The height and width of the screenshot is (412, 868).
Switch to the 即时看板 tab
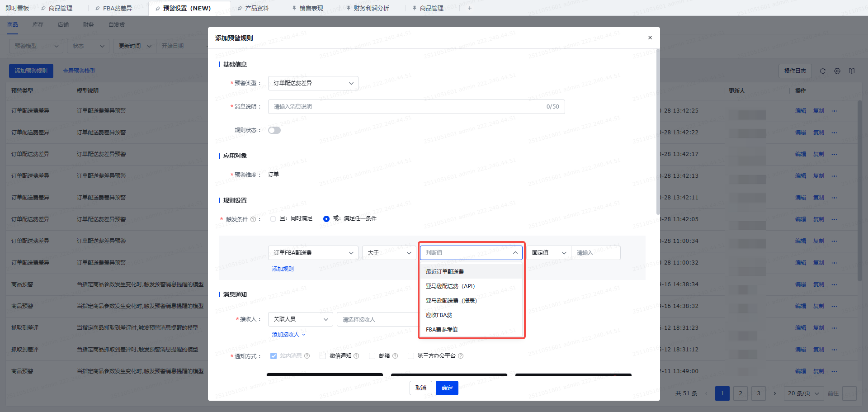pos(17,8)
